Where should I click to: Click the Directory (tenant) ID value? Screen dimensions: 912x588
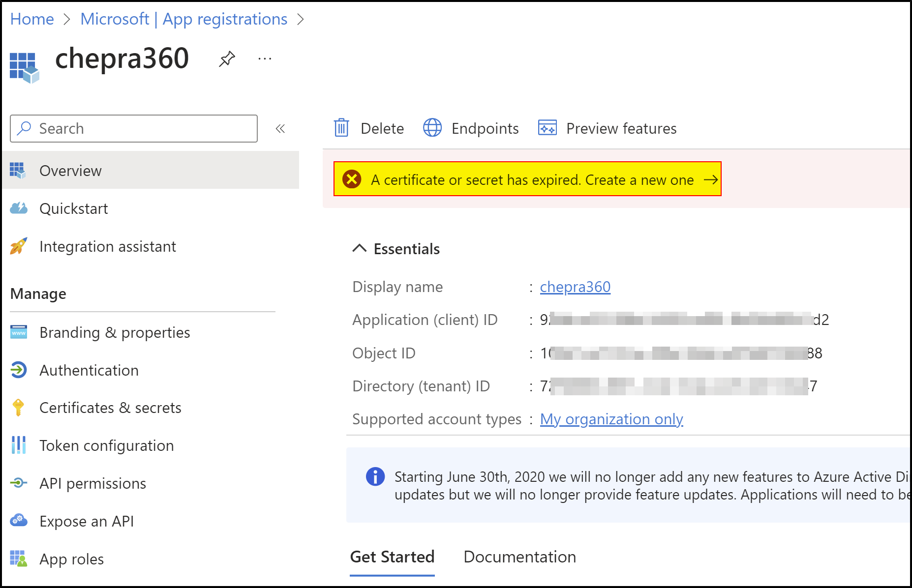(x=678, y=386)
